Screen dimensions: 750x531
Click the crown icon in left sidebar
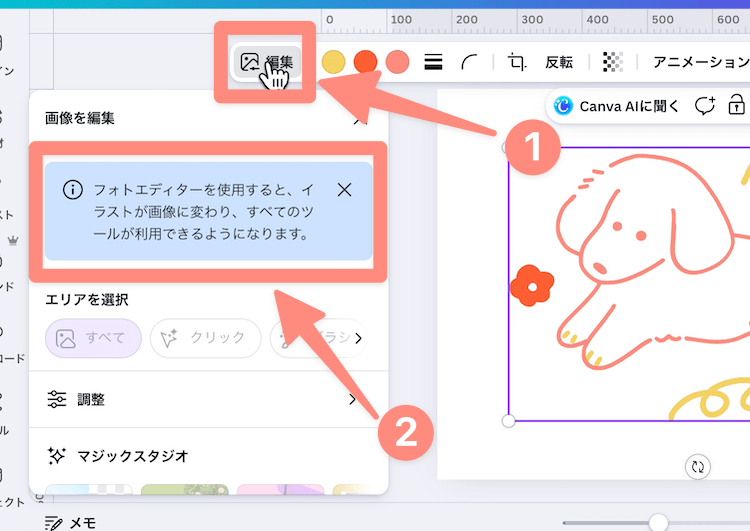13,240
